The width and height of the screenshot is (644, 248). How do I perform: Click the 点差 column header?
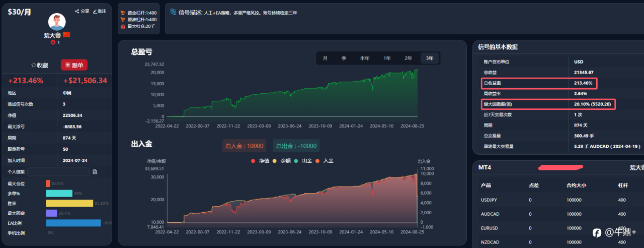point(534,185)
